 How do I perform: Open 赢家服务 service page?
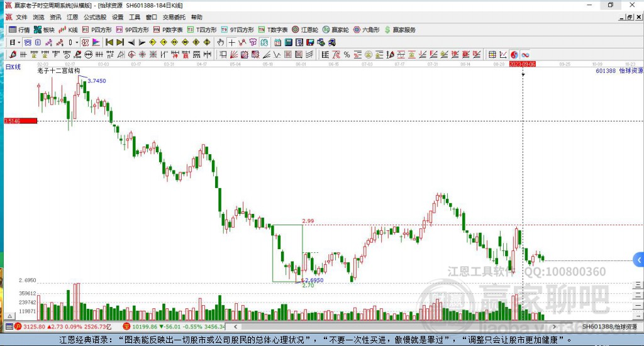pos(400,30)
